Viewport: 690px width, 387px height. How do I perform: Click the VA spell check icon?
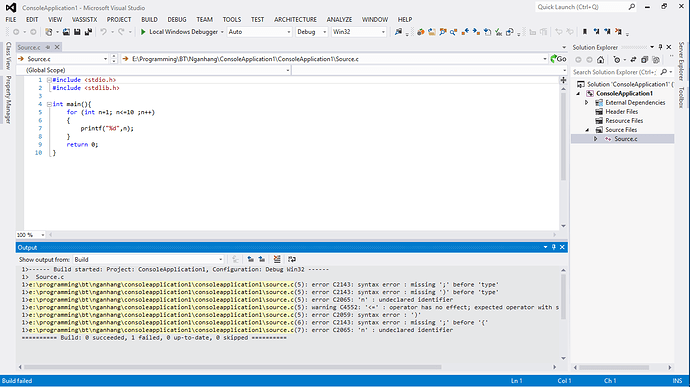[498, 32]
